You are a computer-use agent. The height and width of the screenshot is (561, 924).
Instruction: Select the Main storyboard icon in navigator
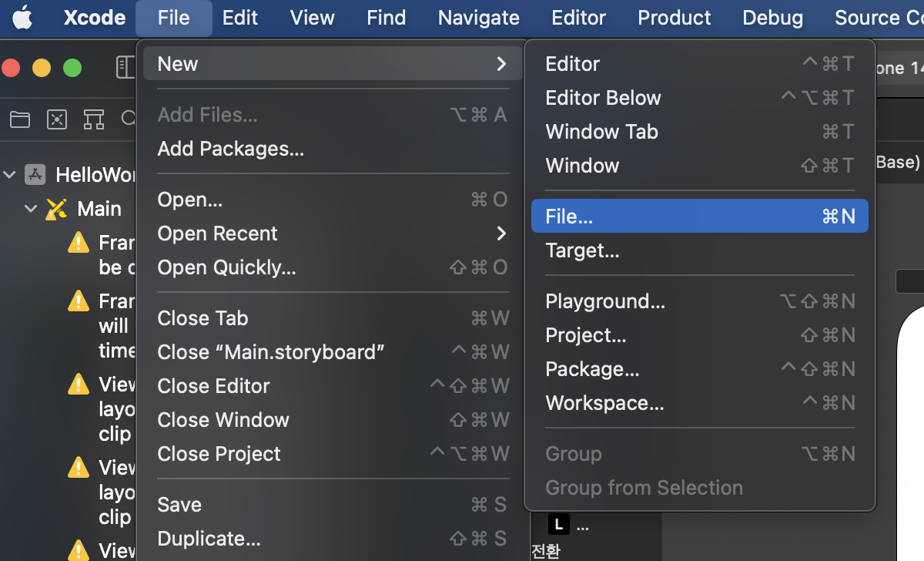(56, 209)
